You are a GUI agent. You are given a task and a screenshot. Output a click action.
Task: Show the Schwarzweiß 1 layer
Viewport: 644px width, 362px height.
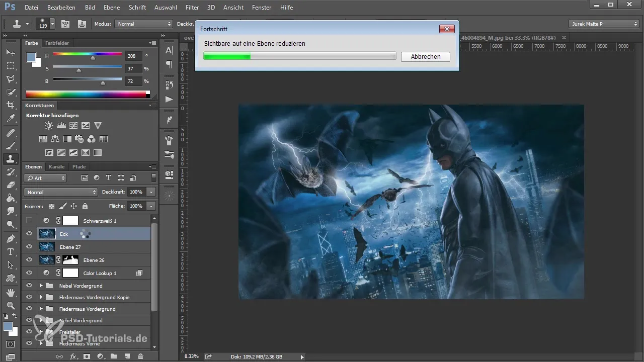pos(29,220)
